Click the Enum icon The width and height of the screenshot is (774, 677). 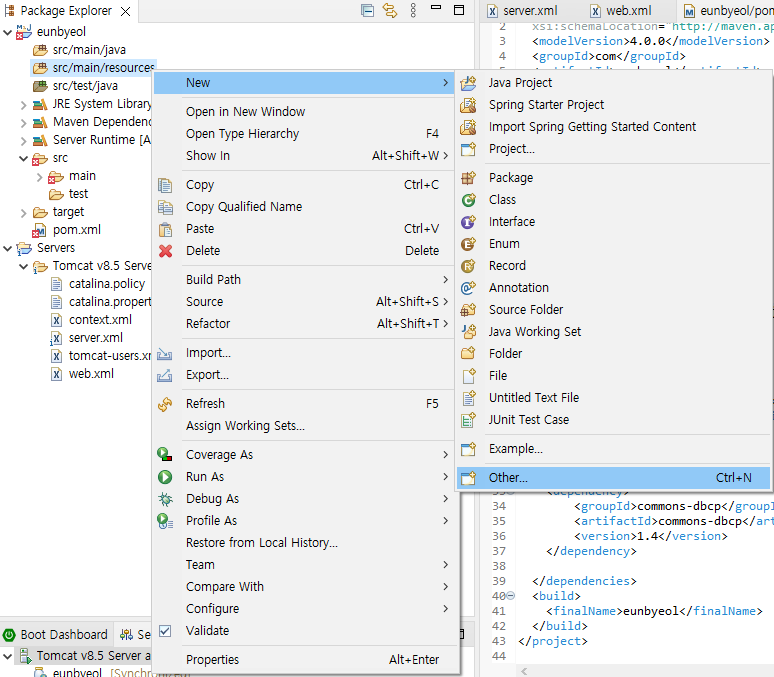[468, 244]
